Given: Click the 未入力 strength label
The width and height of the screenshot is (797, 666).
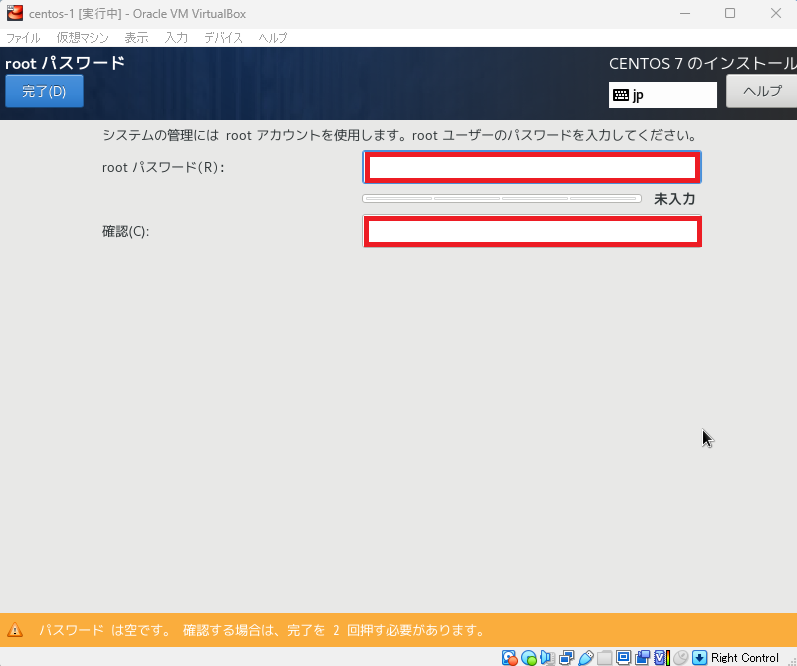Looking at the screenshot, I should tap(675, 199).
